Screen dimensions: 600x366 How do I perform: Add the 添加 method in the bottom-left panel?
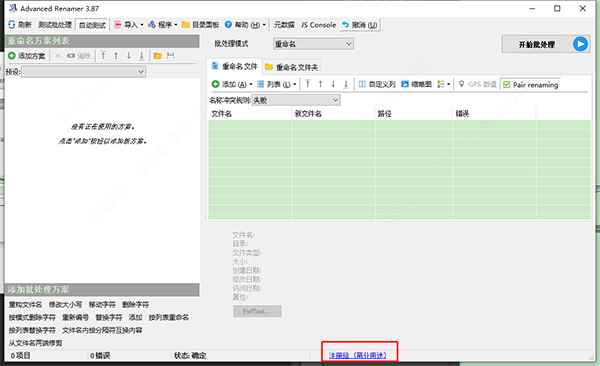tap(135, 317)
